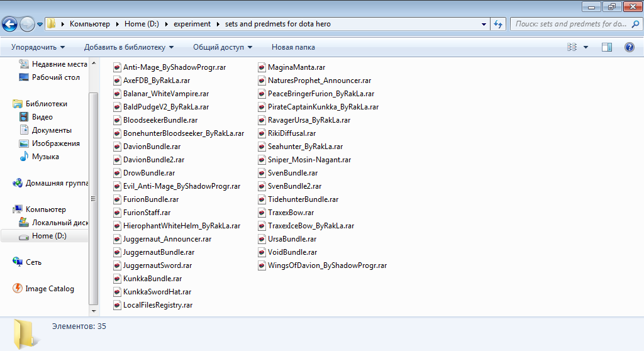Select Недавние места in navigation pane

pos(53,64)
